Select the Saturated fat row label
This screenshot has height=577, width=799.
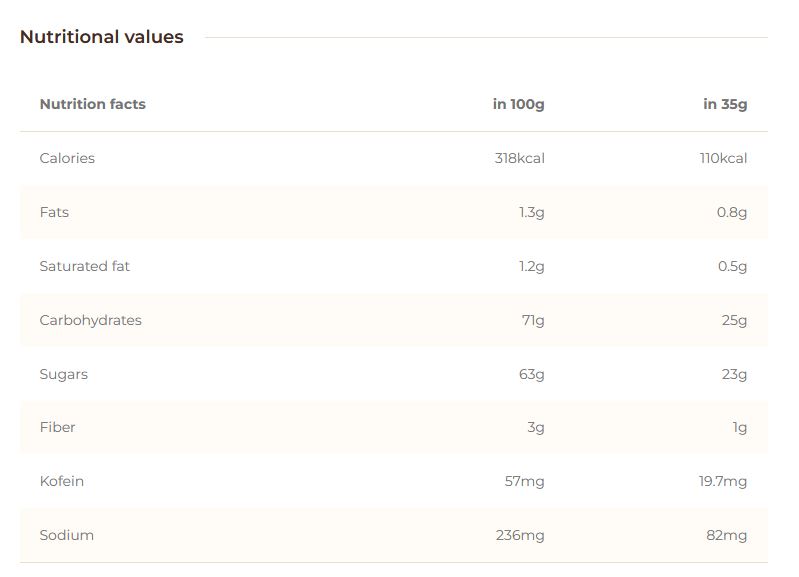84,266
